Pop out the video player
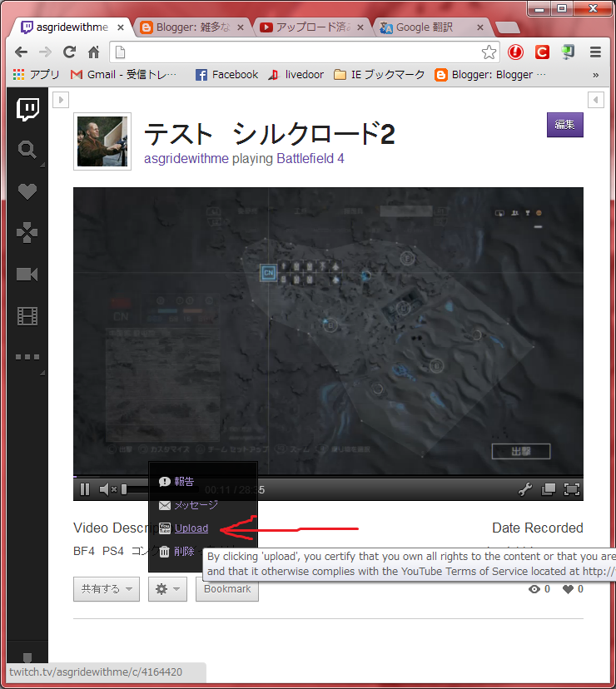The image size is (616, 689). (549, 489)
